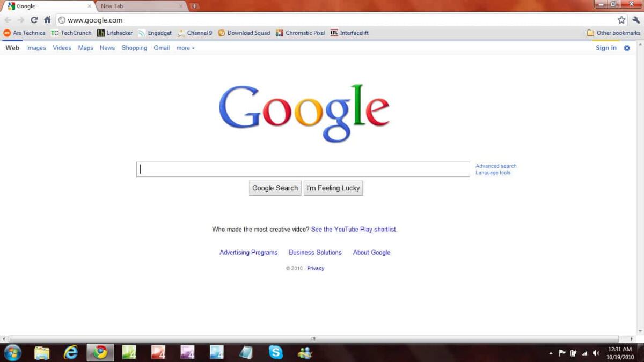
Task: Select the Images navigation link
Action: pos(36,48)
